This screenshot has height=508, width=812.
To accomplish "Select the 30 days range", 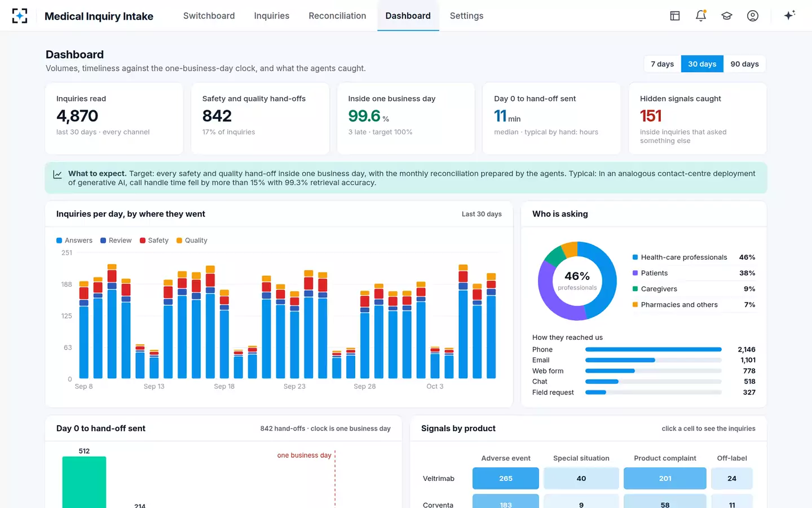I will click(x=702, y=64).
